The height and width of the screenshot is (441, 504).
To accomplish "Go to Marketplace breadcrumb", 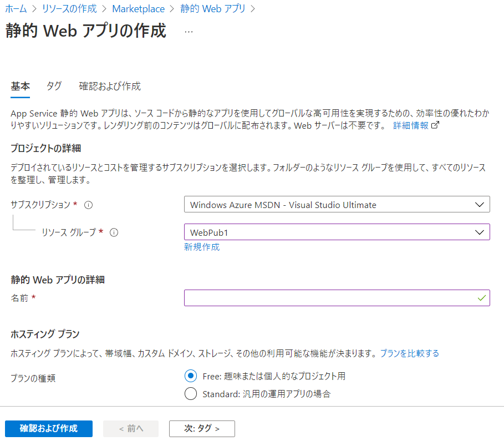I will click(x=138, y=9).
